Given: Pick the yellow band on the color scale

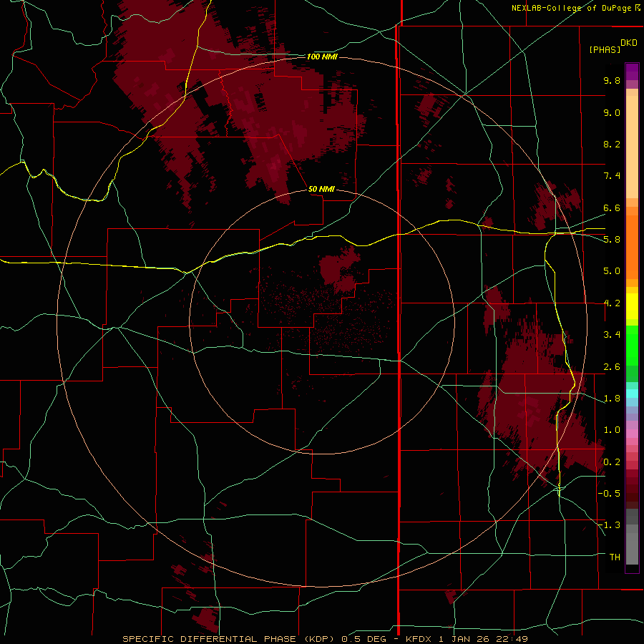Looking at the screenshot, I should click(632, 306).
